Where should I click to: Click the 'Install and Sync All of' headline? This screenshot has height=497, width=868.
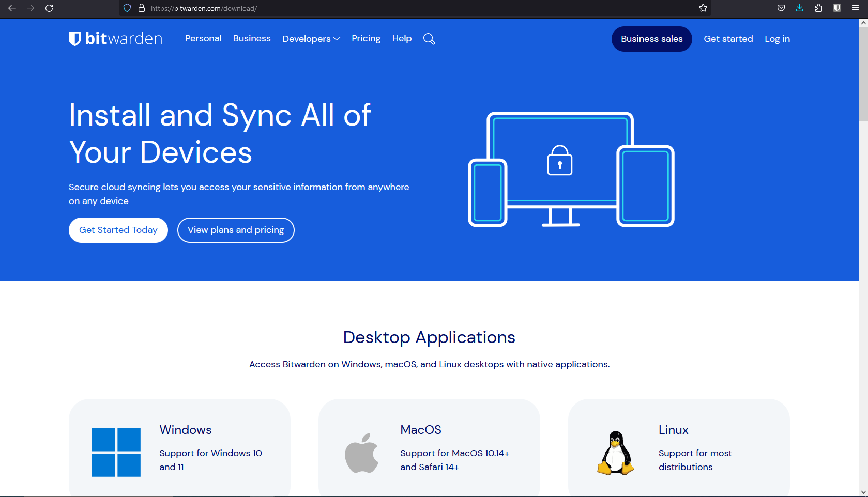pos(220,115)
